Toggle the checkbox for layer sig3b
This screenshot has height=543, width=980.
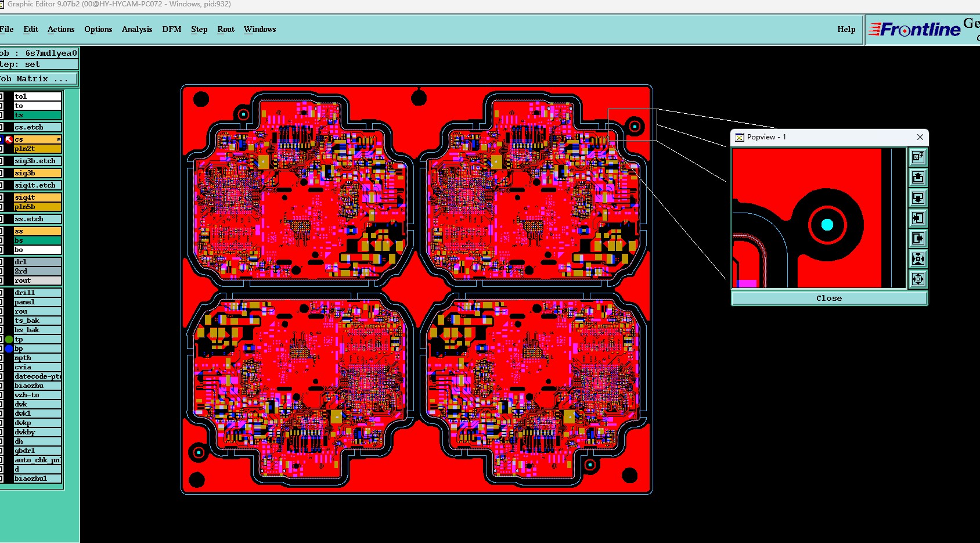click(1, 173)
